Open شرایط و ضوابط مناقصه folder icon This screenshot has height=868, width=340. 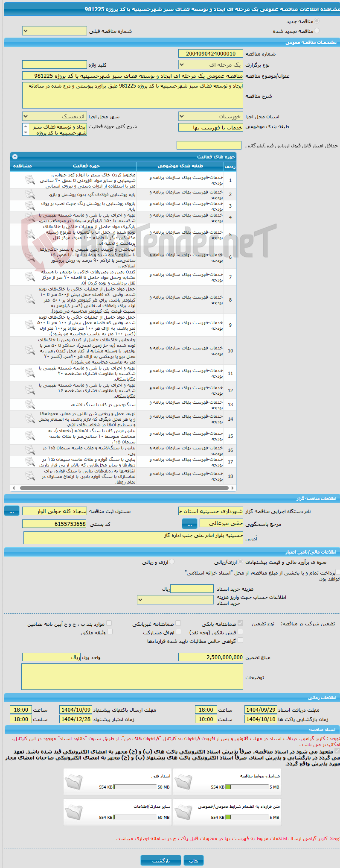183,782
